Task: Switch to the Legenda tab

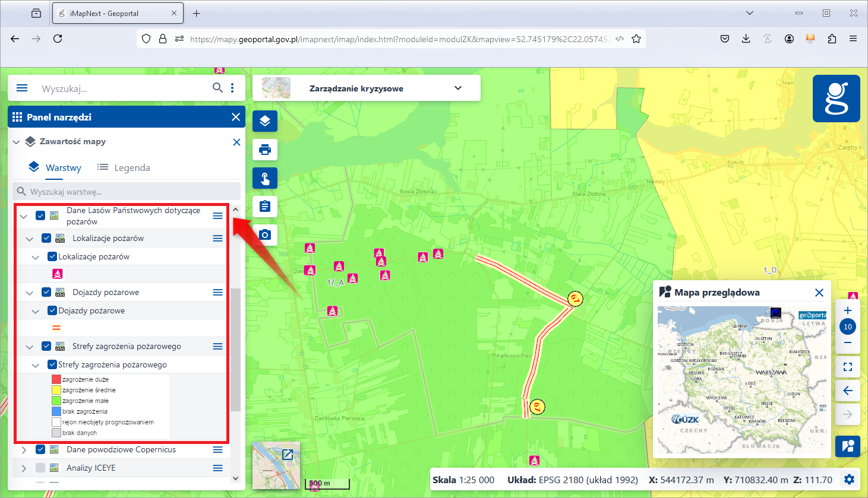Action: tap(124, 168)
